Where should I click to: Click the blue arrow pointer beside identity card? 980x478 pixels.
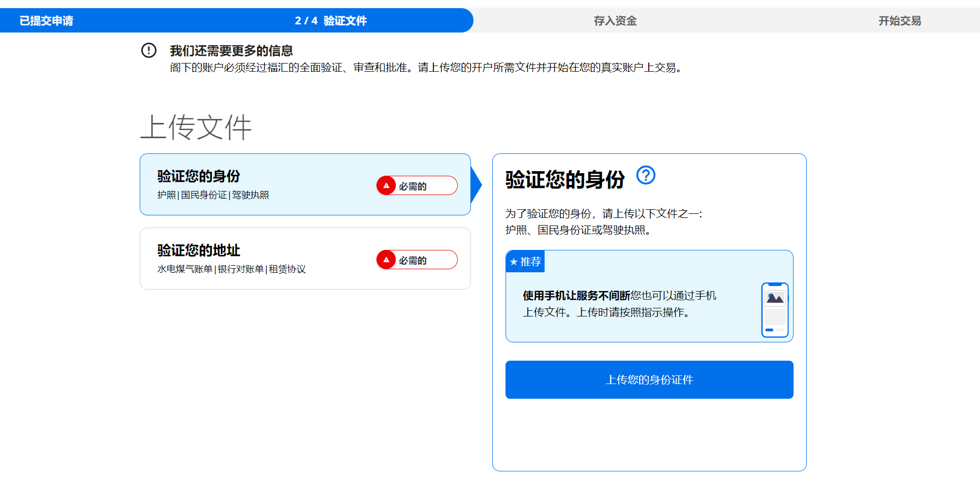[x=476, y=184]
